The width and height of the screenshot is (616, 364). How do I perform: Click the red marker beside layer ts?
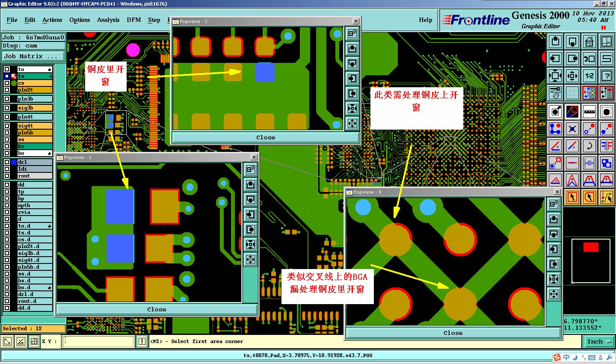(x=14, y=76)
